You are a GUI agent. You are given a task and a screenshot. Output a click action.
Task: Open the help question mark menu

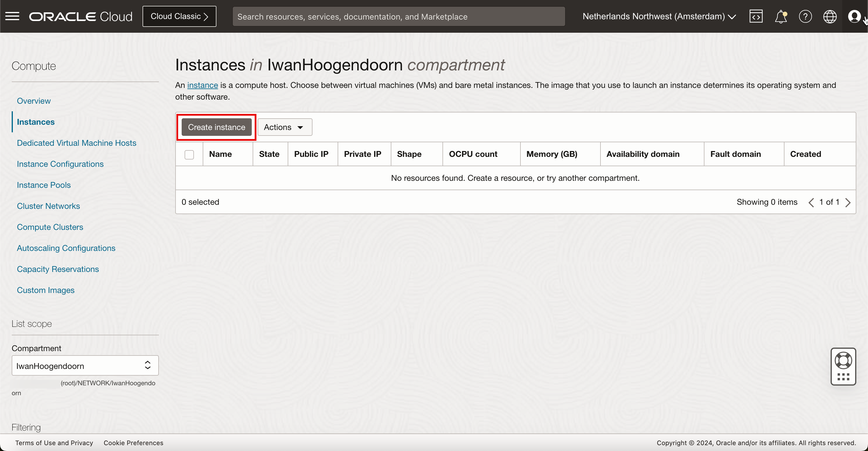point(805,16)
